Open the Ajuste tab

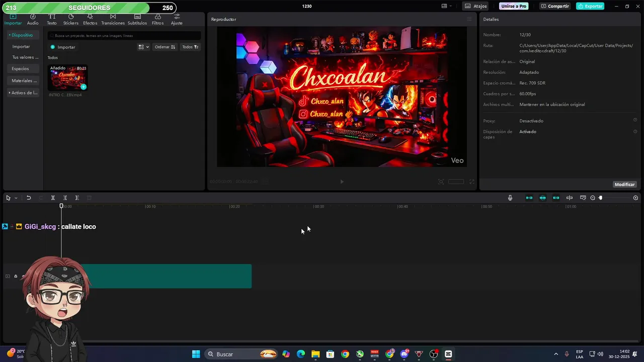point(177,20)
